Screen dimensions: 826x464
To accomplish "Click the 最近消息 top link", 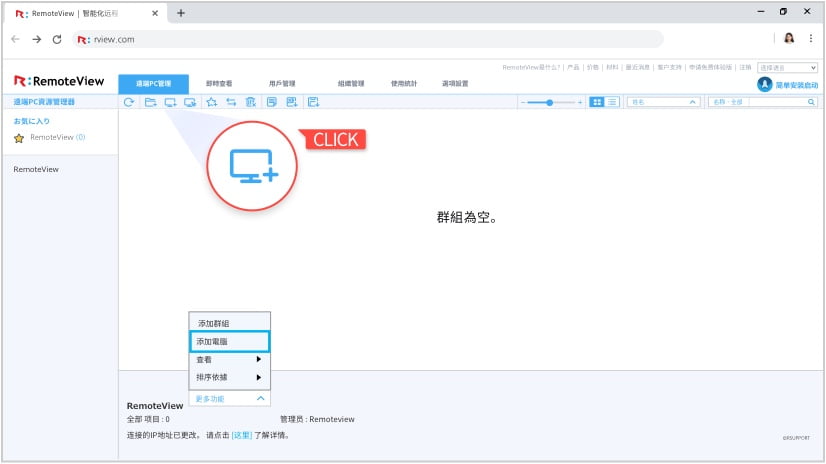I will pyautogui.click(x=637, y=67).
